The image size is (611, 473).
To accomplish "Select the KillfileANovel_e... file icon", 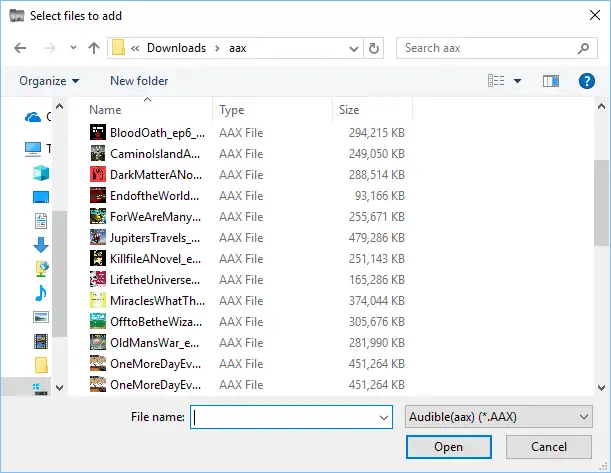I will [97, 259].
